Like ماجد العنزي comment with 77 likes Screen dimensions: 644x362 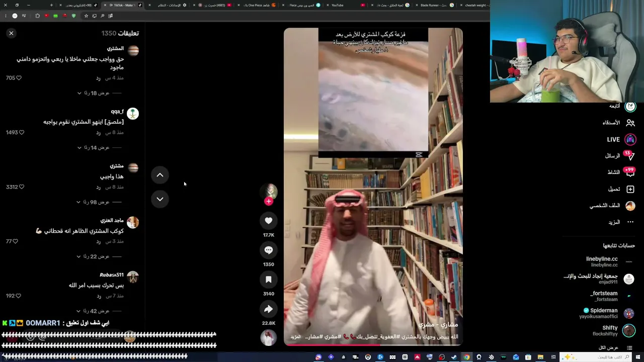[x=15, y=241]
